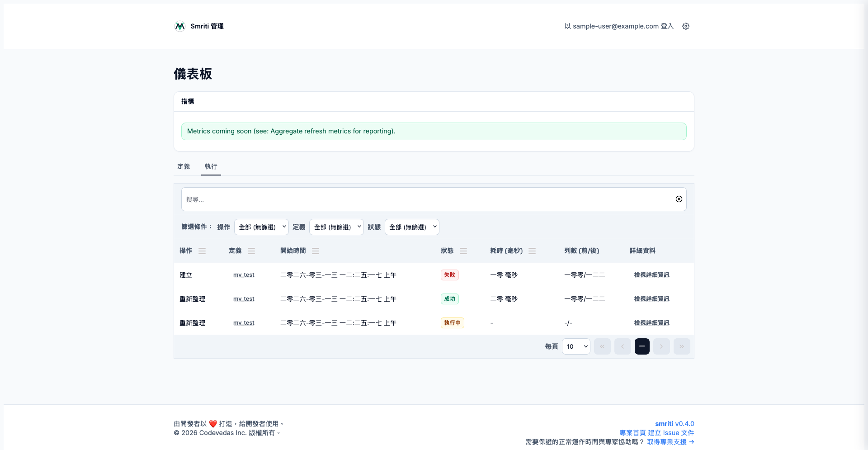
Task: Open the 定義 filter dropdown
Action: tap(336, 227)
